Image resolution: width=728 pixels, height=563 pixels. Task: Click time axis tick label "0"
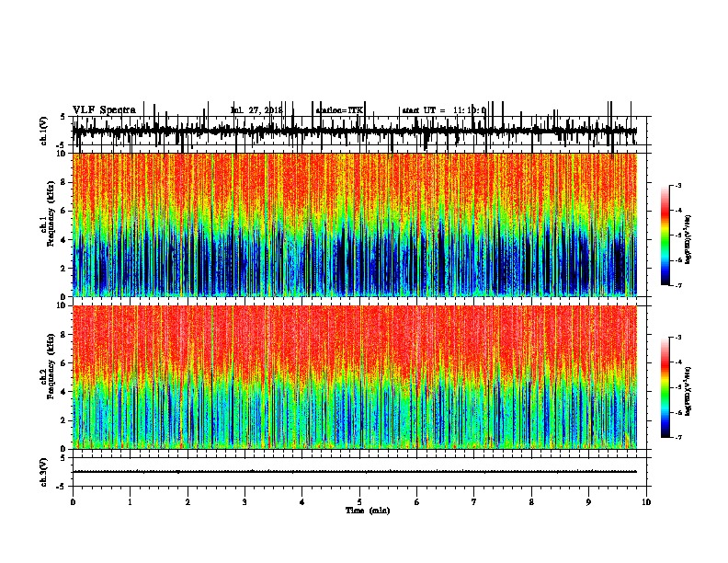point(73,502)
